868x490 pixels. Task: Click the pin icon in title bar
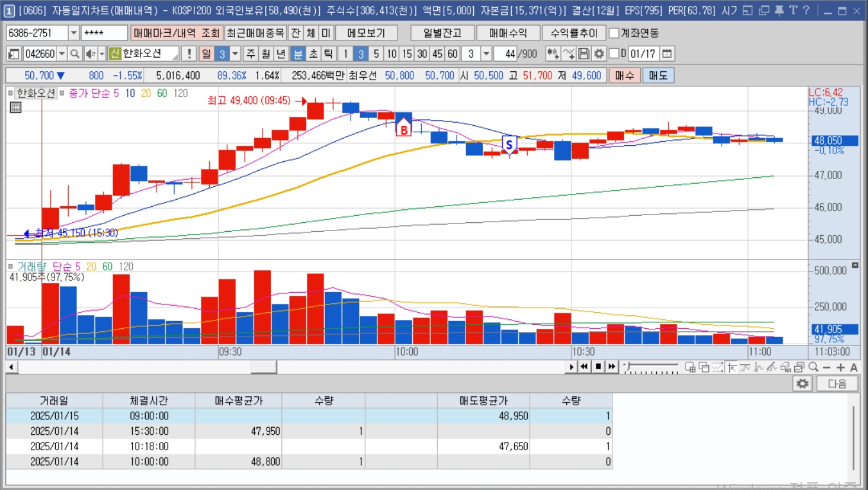(x=779, y=10)
